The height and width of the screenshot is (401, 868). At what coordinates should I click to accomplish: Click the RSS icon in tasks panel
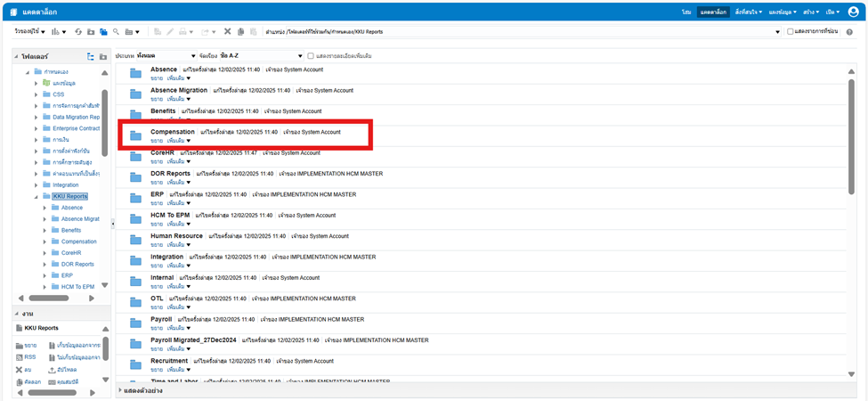(x=20, y=356)
